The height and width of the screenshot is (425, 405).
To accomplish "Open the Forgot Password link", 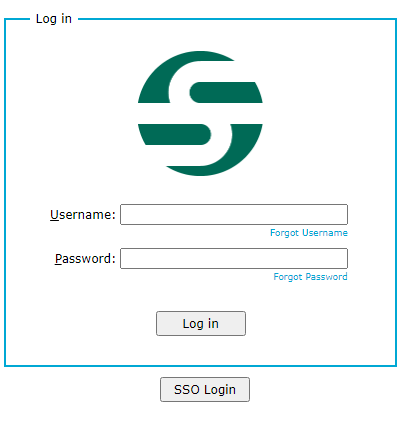I will coord(310,277).
